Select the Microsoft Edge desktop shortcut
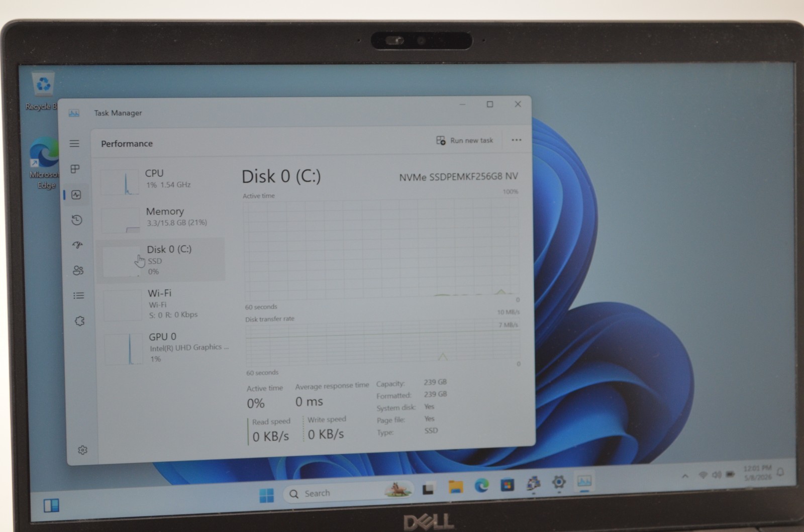 point(44,163)
